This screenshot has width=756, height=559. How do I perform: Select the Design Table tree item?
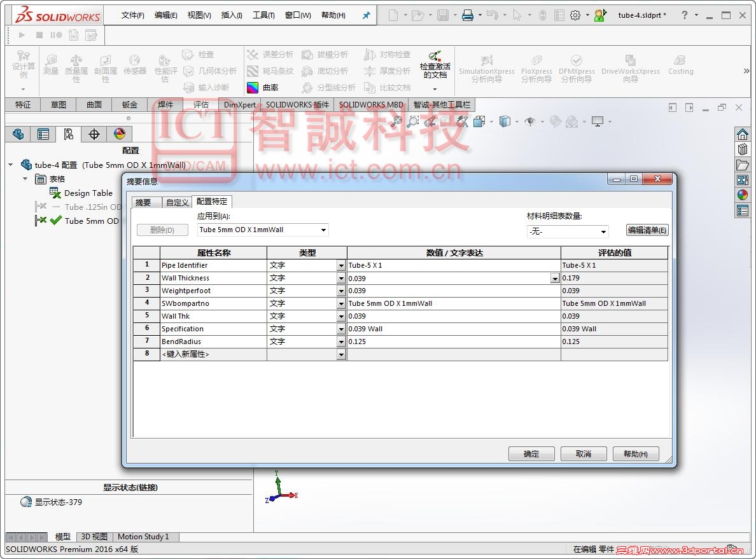click(88, 193)
